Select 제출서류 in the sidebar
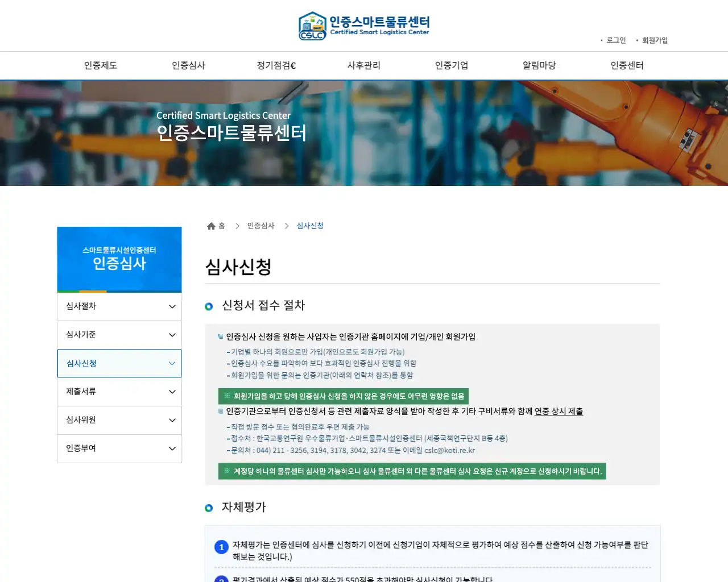This screenshot has width=728, height=582. (119, 392)
